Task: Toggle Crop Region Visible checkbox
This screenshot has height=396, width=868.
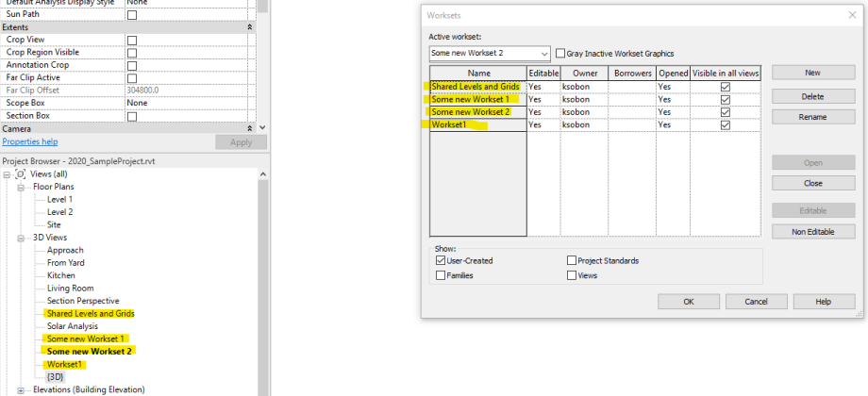Action: pyautogui.click(x=132, y=53)
